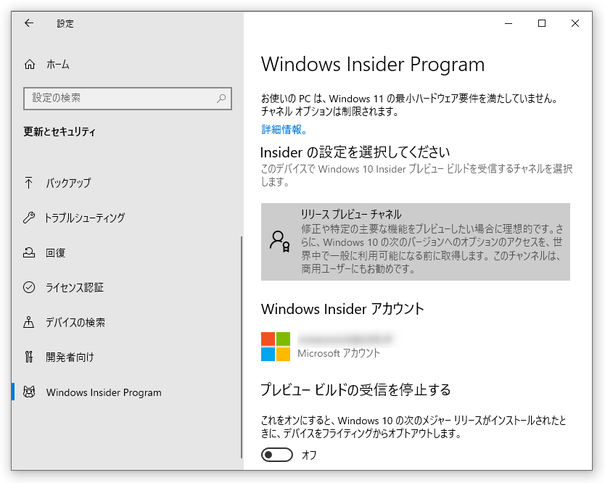Click the magnifier icon in the search box
Viewport: 605px width, 483px height.
(x=221, y=98)
